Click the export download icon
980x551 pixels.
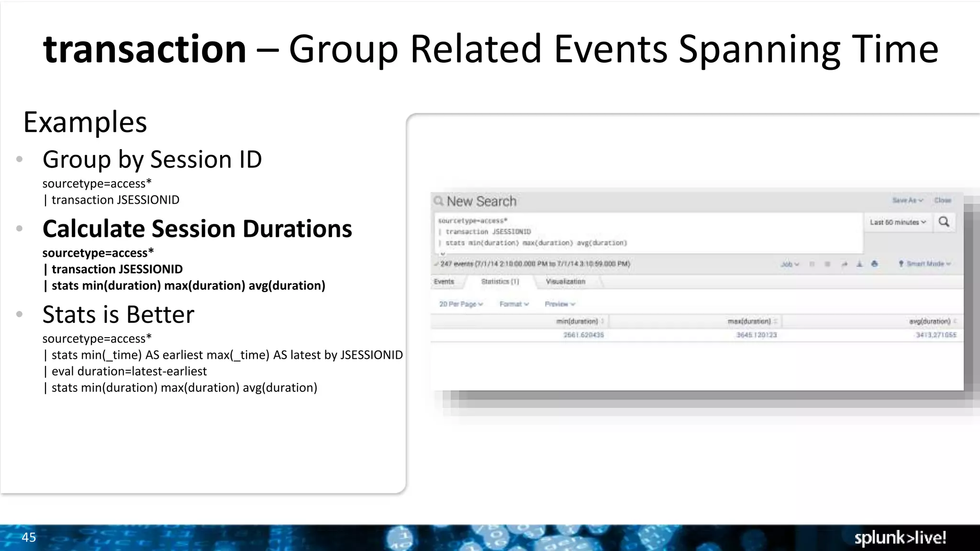(x=859, y=264)
